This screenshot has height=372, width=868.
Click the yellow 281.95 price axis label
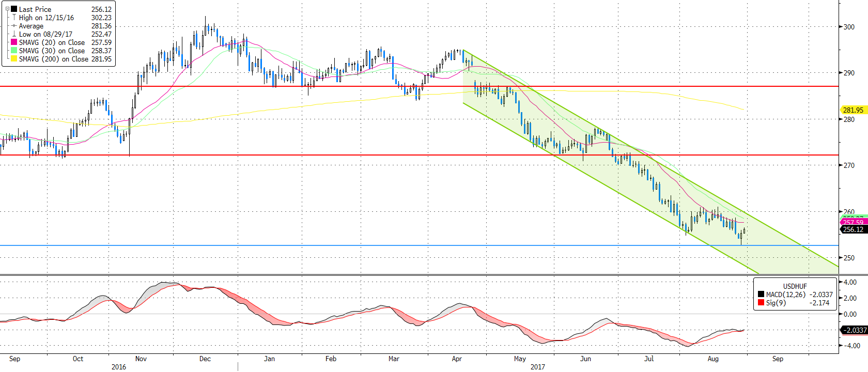coord(853,110)
